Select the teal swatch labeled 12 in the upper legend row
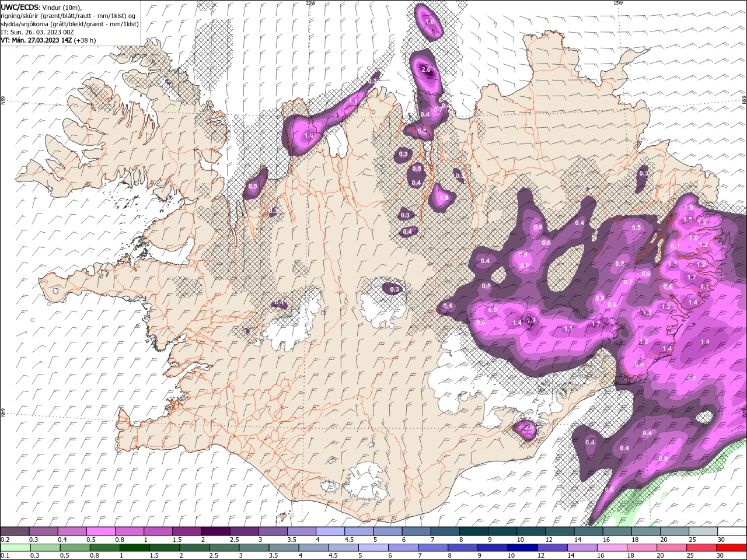Viewport: 747px width, 560px height. tap(560, 531)
